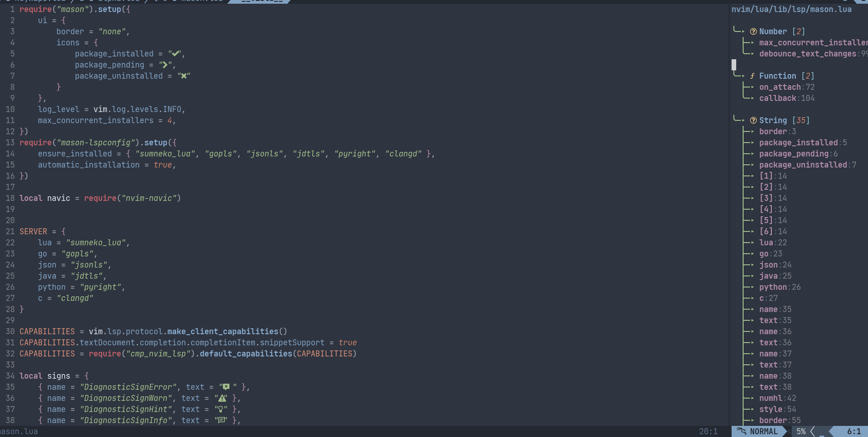This screenshot has height=437, width=868.
Task: Click SERVER variable on line 21
Action: coord(33,231)
